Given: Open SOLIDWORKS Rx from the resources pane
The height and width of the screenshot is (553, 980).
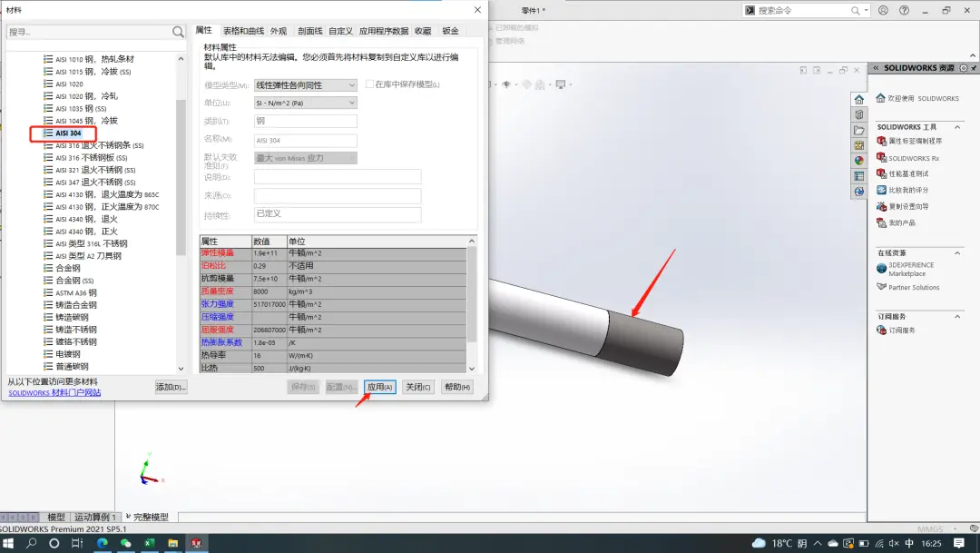Looking at the screenshot, I should (914, 158).
